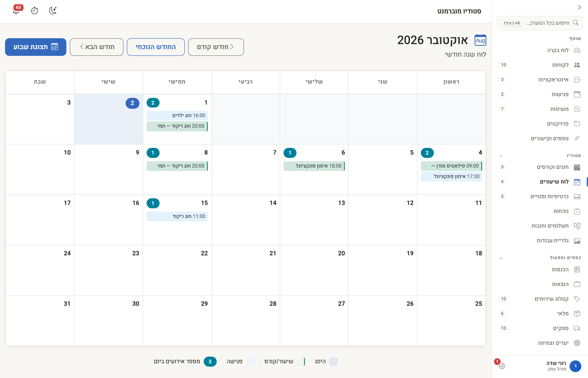Image resolution: width=588 pixels, height=378 pixels.
Task: Open נוכחות attendance in the sidebar
Action: 540,211
